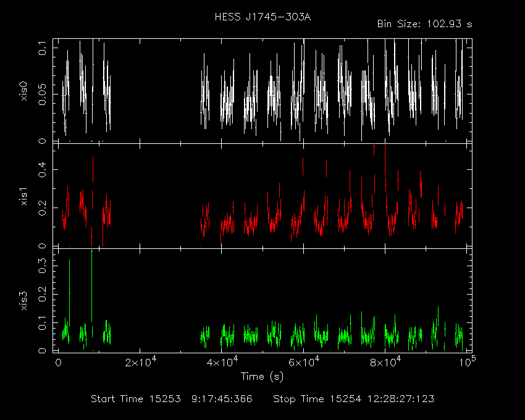
Task: Click the "4×10^4" time axis tick label
Action: click(x=222, y=362)
